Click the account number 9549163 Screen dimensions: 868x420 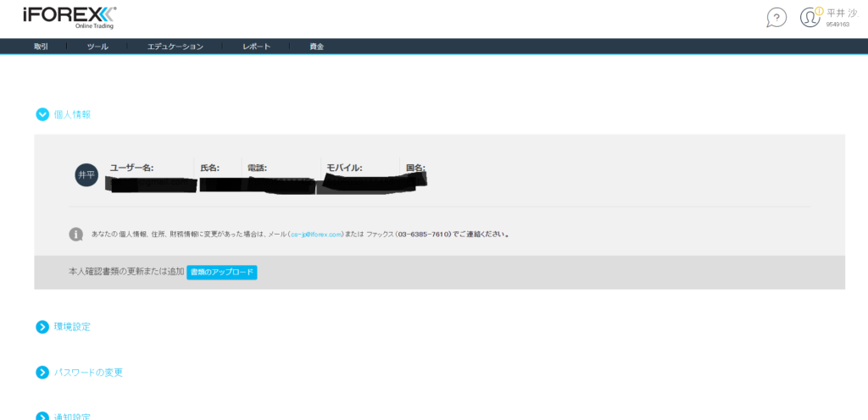pyautogui.click(x=837, y=25)
